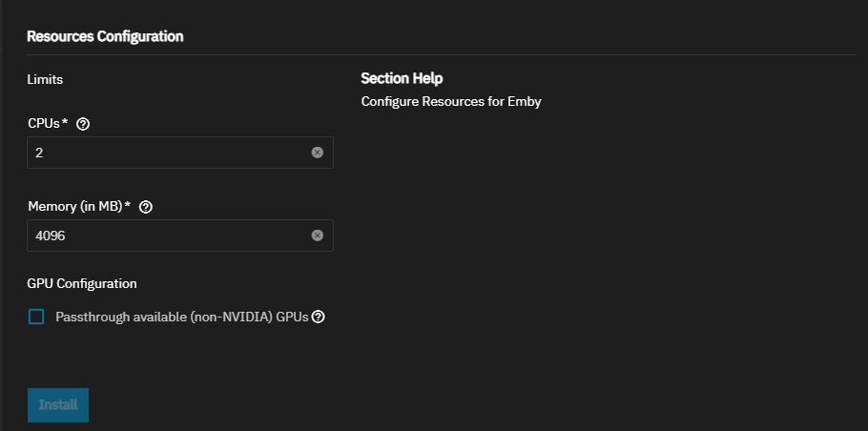868x431 pixels.
Task: Click the GPU Configuration subsection label
Action: point(82,284)
